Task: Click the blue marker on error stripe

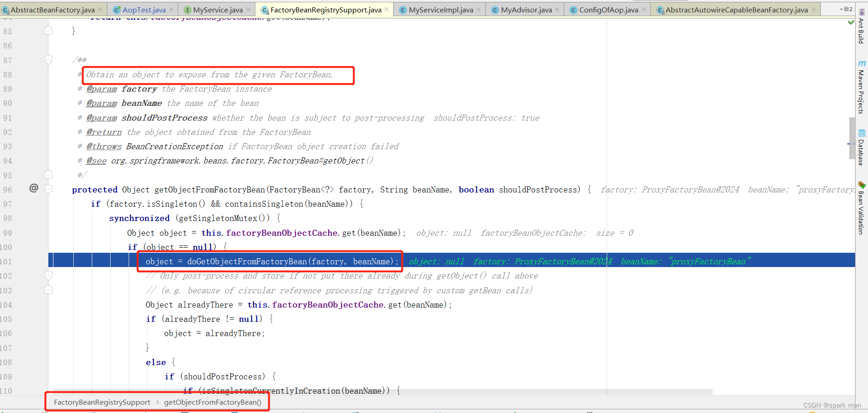Action: tap(851, 144)
